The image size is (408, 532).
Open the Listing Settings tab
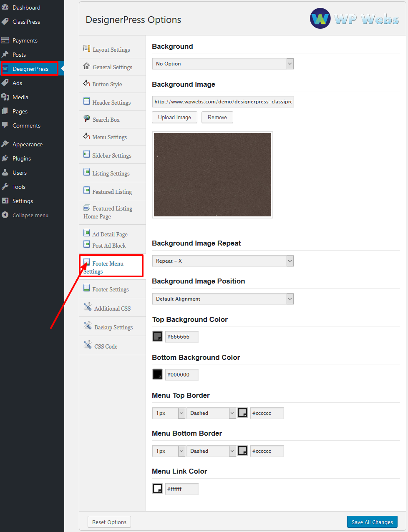click(x=112, y=173)
